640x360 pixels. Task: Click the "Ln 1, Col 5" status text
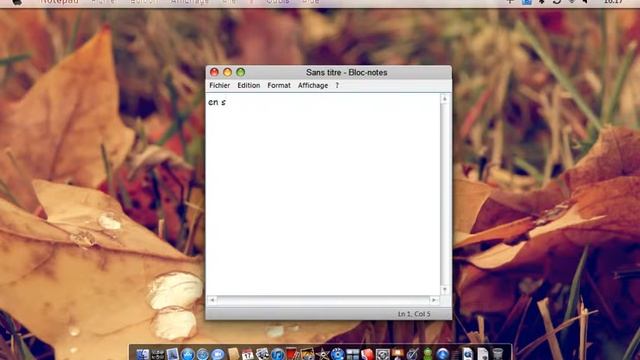(414, 314)
